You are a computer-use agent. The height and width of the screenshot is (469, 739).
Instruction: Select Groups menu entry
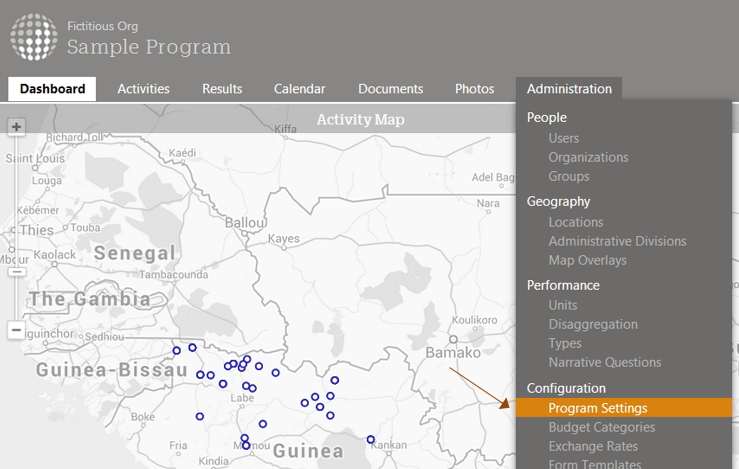(x=568, y=176)
